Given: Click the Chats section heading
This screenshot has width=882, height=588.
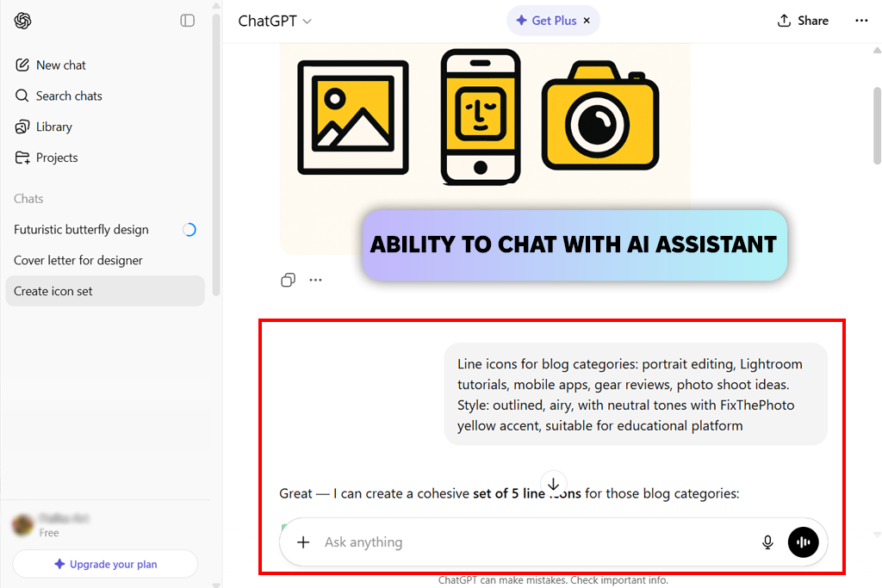Looking at the screenshot, I should 28,199.
